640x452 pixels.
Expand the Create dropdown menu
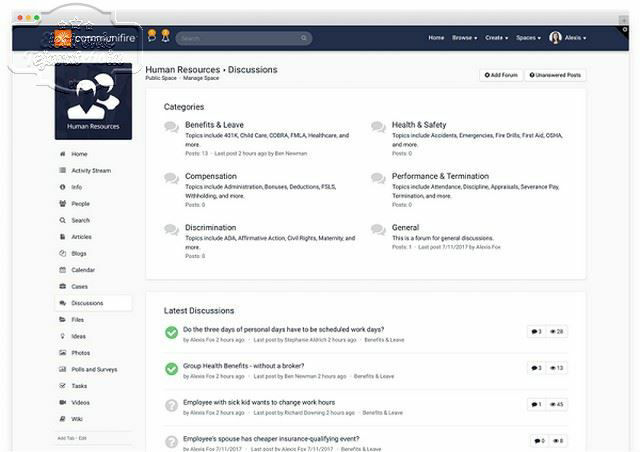coord(496,38)
